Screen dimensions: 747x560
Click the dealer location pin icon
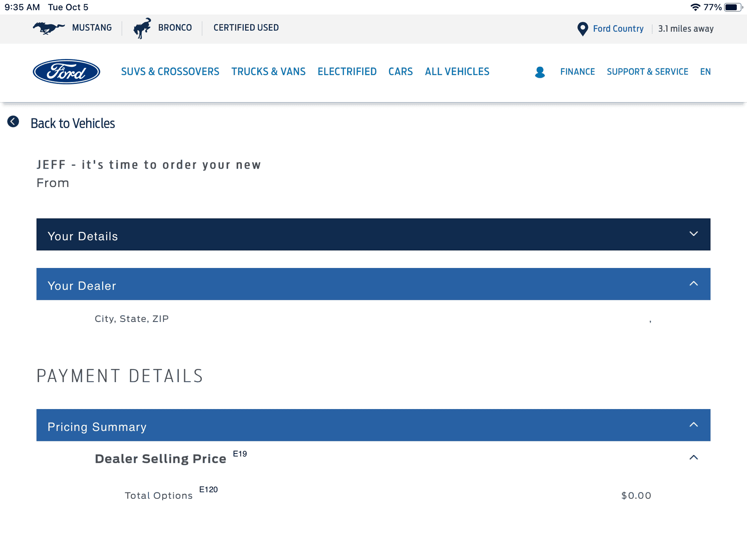583,29
